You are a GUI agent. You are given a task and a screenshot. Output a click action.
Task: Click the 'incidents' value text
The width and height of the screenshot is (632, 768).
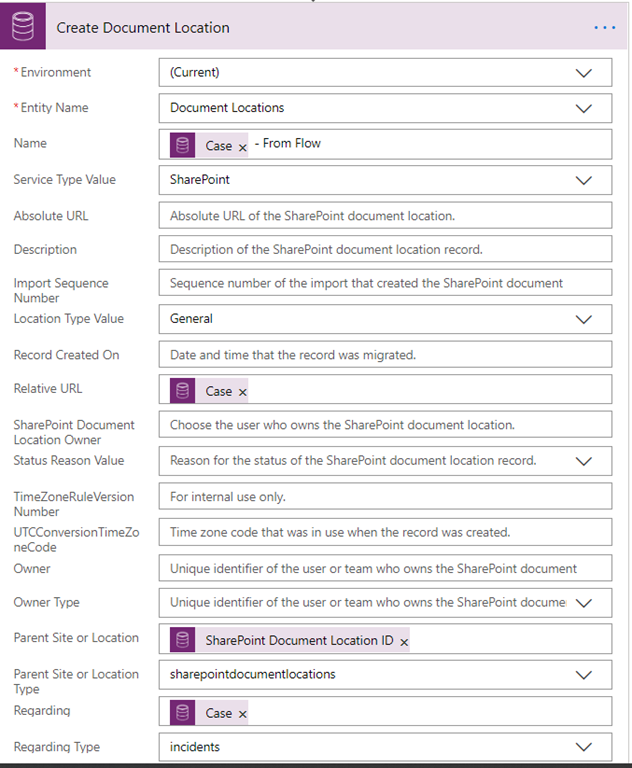[195, 747]
